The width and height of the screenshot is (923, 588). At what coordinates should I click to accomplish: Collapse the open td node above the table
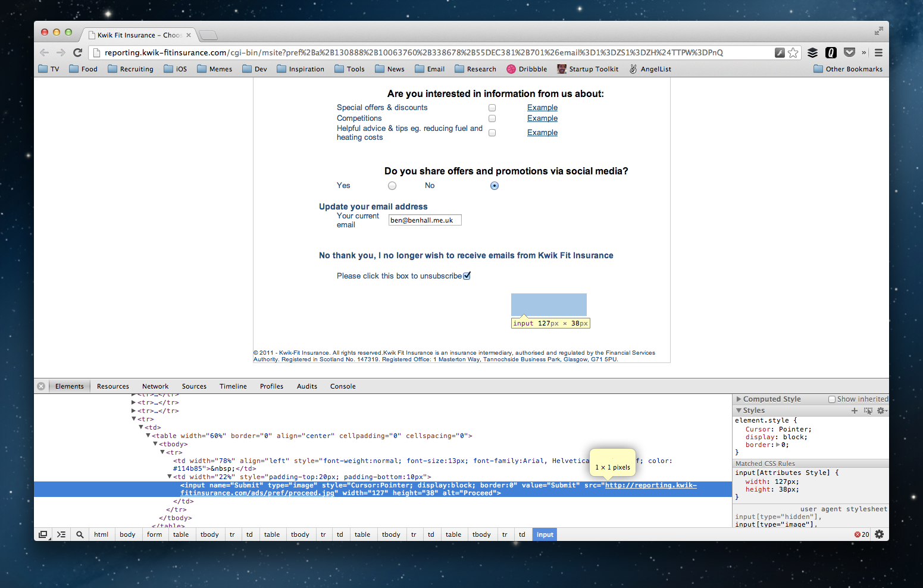click(141, 427)
